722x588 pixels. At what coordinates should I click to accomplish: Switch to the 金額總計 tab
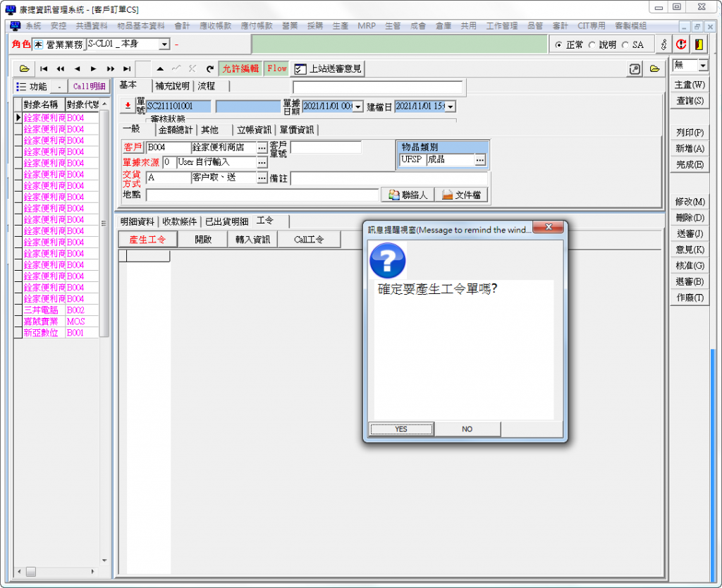click(x=176, y=130)
